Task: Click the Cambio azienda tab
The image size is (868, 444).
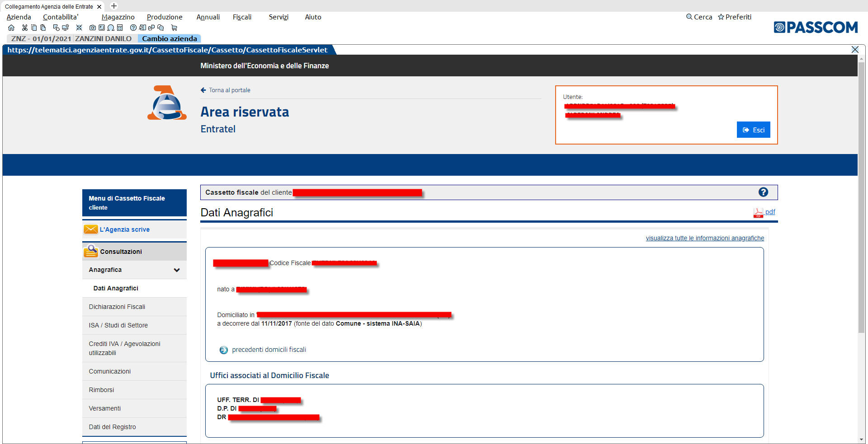Action: point(170,39)
